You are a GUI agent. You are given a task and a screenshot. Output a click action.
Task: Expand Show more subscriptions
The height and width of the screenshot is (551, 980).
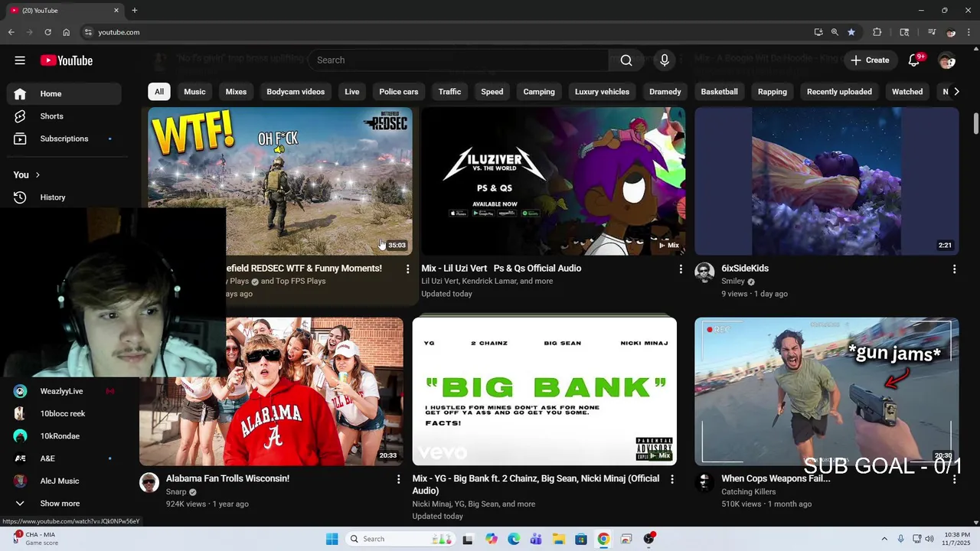click(x=64, y=504)
